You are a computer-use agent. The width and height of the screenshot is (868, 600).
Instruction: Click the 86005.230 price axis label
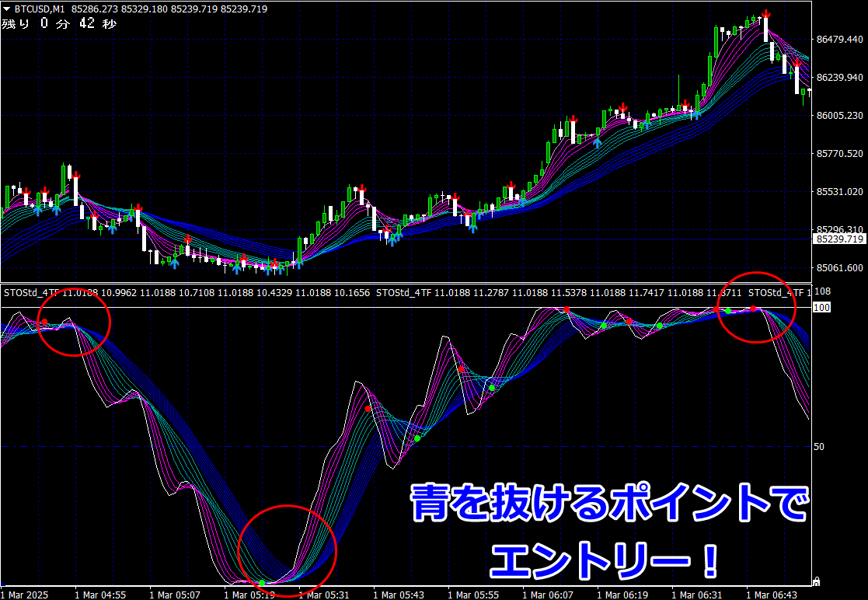tap(840, 116)
